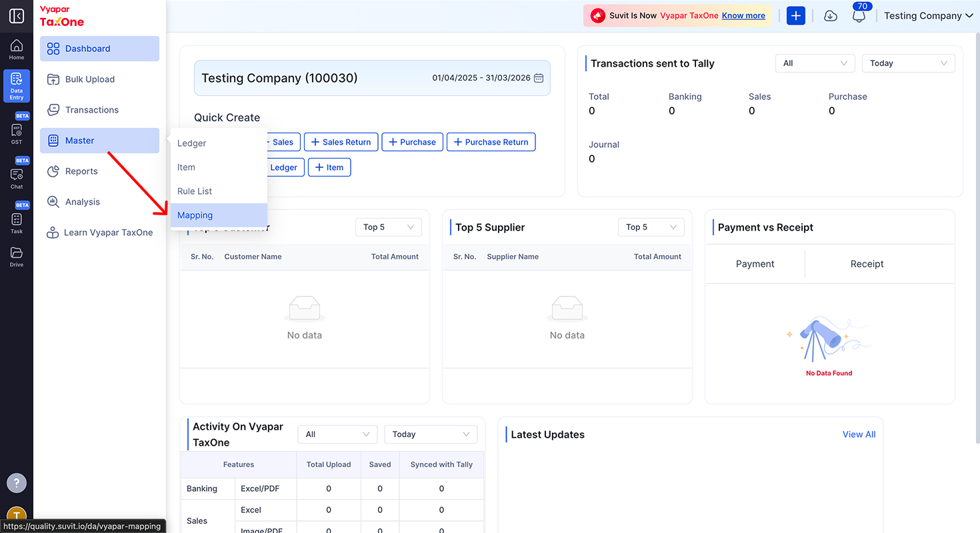Viewport: 980px width, 533px height.
Task: Click the megaphone icon in the announcement banner
Action: (597, 15)
